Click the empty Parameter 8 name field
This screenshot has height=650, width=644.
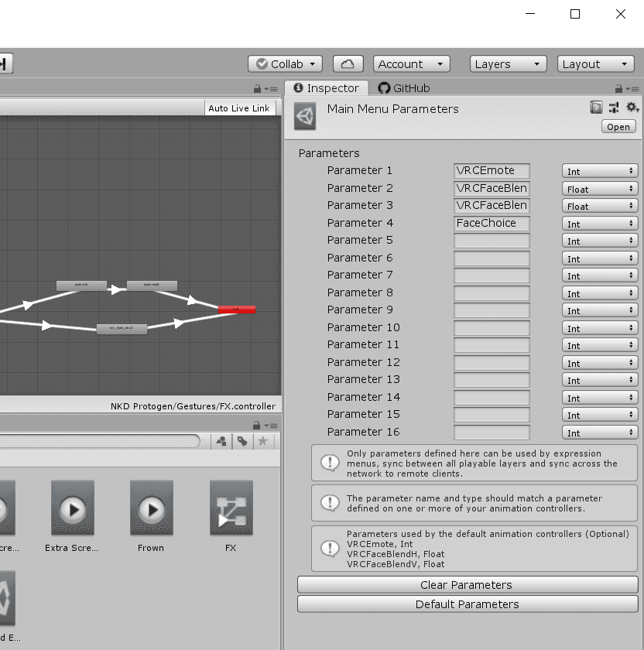pyautogui.click(x=492, y=292)
